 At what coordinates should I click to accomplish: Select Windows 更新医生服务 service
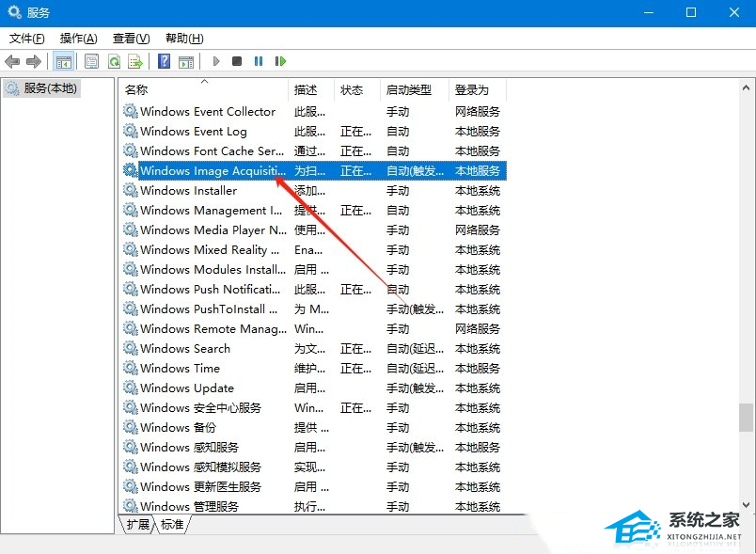(314, 487)
